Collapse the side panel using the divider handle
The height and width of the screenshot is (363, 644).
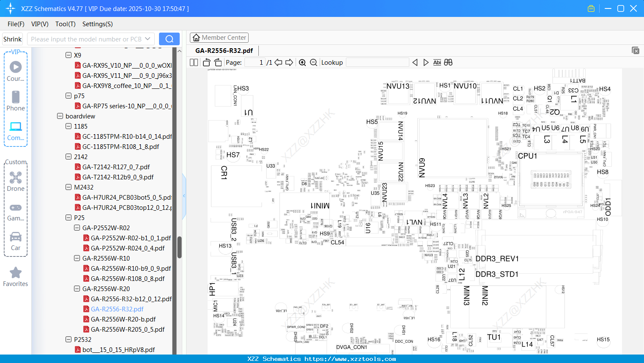tap(184, 196)
